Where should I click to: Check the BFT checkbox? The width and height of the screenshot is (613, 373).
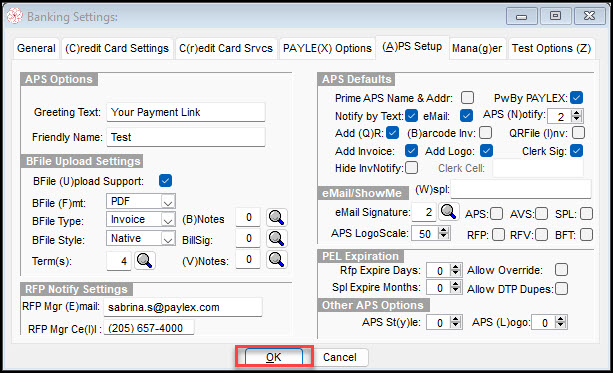586,235
